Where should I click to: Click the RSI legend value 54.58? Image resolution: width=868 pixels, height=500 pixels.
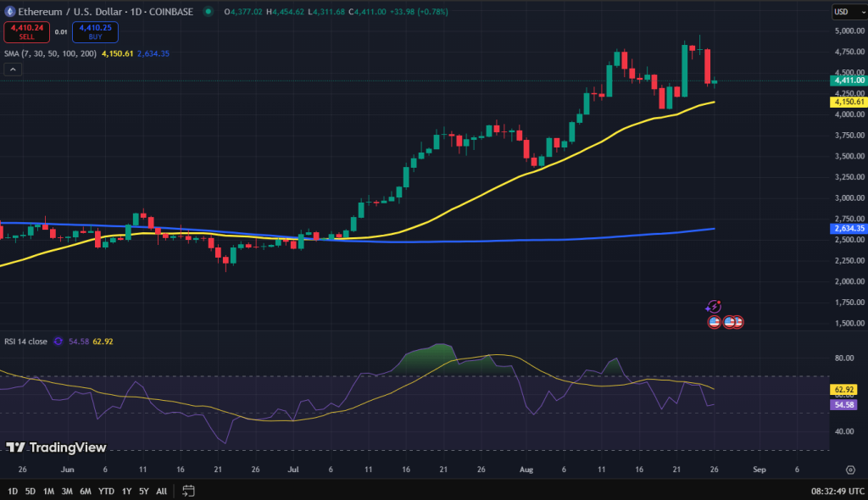point(79,342)
